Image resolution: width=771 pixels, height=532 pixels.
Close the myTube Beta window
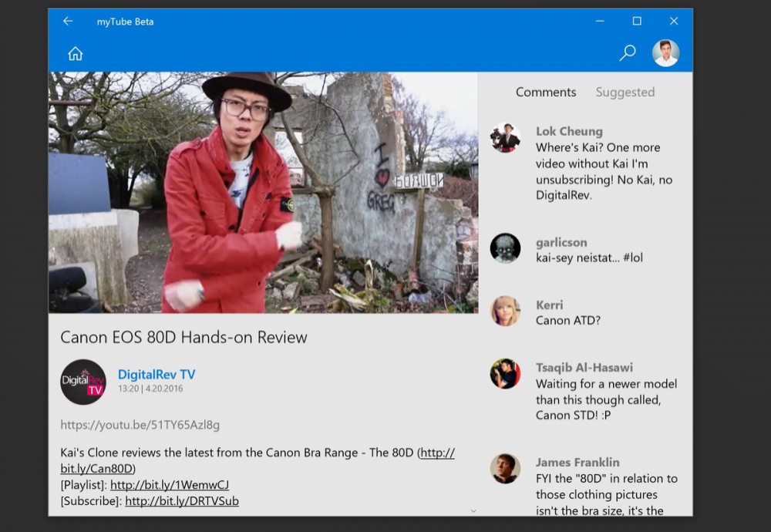tap(674, 21)
